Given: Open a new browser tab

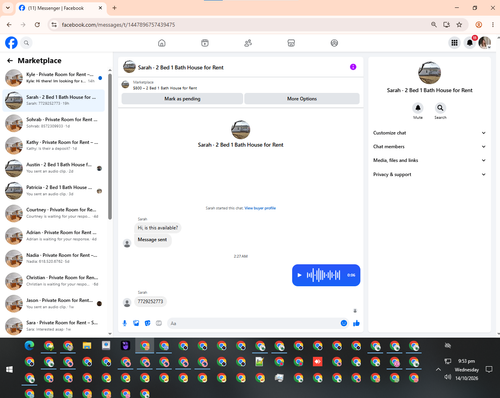Looking at the screenshot, I should tap(114, 8).
